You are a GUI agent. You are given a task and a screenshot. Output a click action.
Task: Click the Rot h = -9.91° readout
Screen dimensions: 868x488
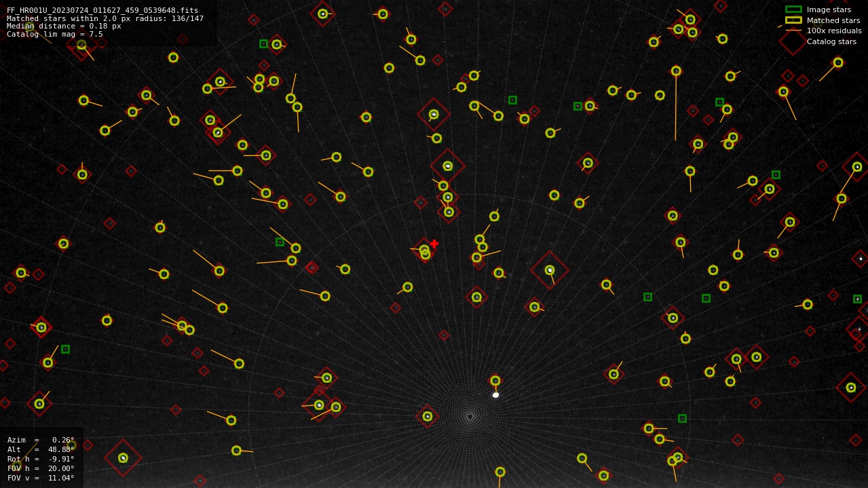tap(41, 459)
